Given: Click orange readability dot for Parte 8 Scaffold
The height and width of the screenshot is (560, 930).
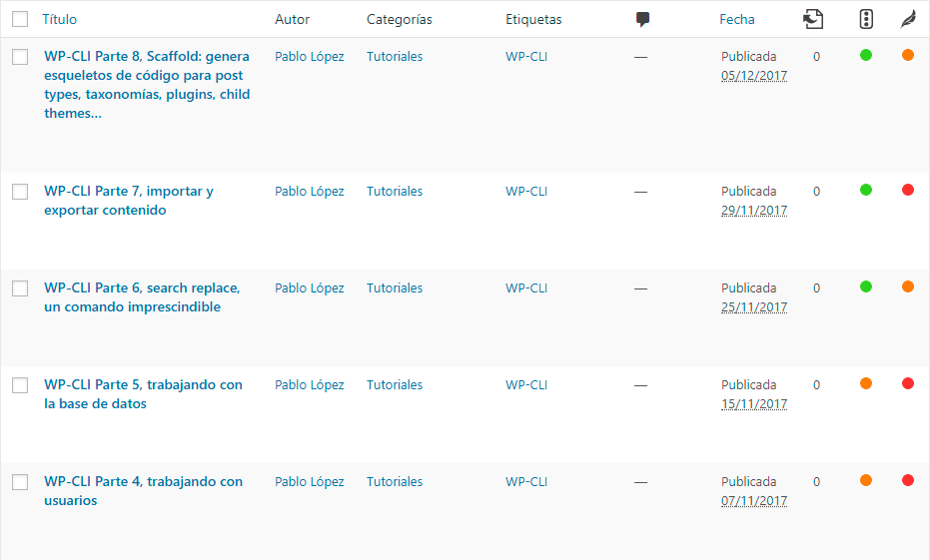Looking at the screenshot, I should click(908, 55).
